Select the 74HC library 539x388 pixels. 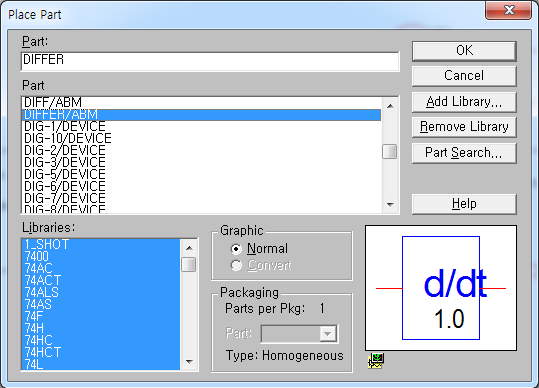tap(101, 341)
